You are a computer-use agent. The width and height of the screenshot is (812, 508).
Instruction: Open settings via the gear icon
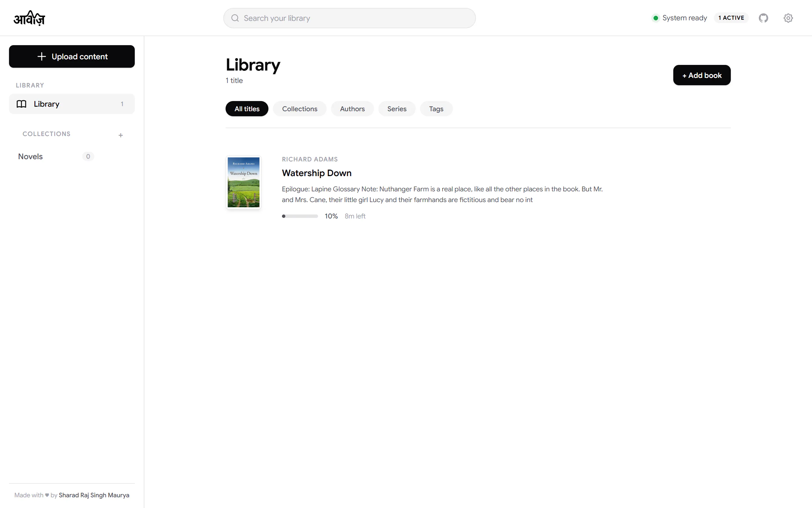[788, 18]
